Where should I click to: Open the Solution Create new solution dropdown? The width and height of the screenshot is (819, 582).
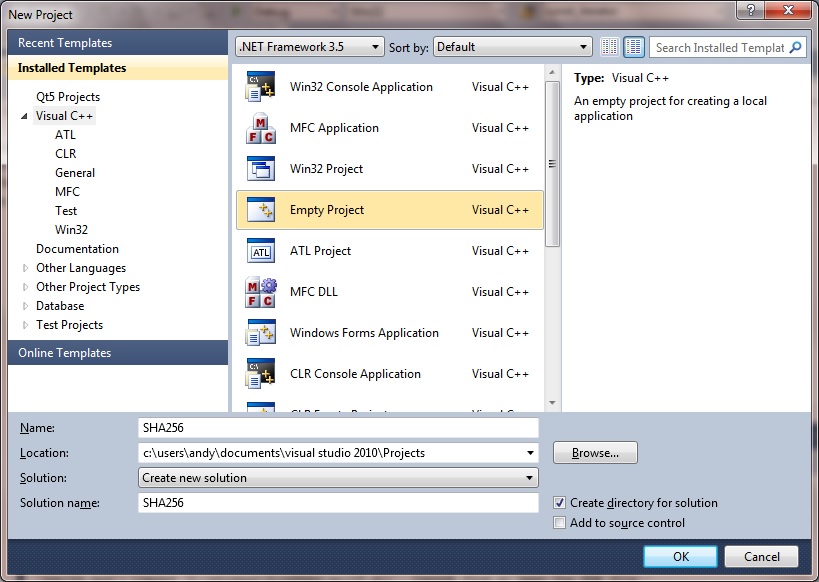338,478
